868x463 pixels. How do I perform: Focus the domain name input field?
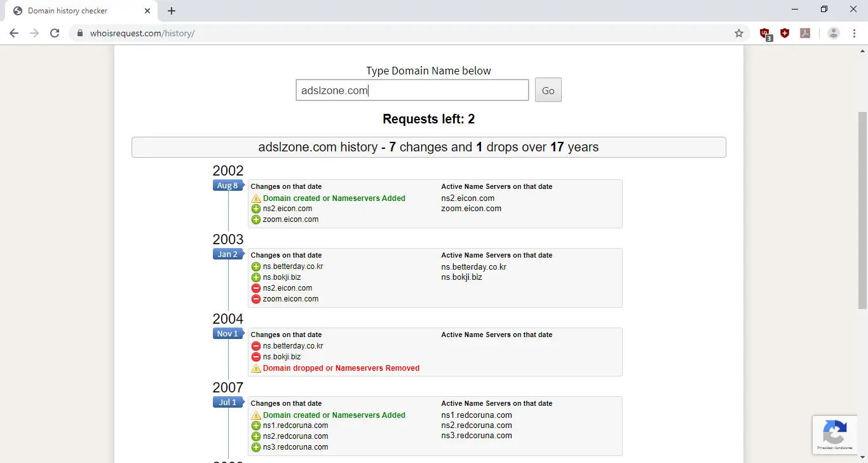(412, 90)
